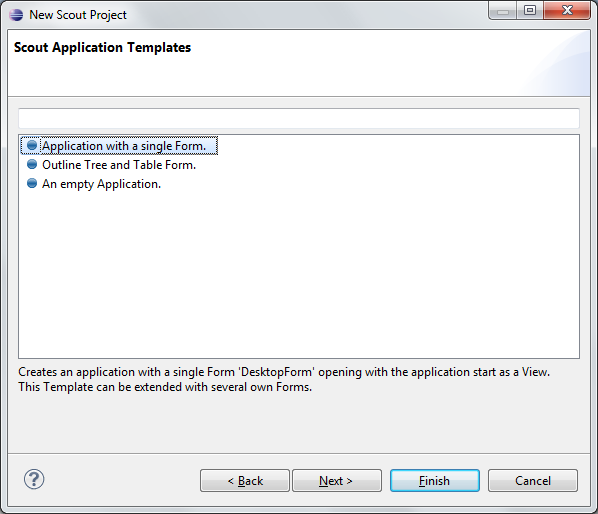The height and width of the screenshot is (514, 598).
Task: Maximize the New Scout Project window
Action: [x=530, y=11]
